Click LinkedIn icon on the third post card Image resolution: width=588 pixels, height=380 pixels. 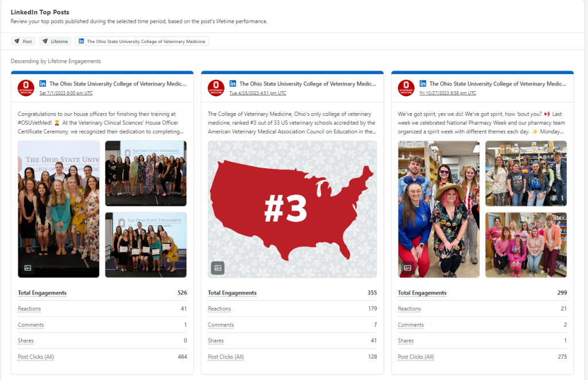[x=423, y=84]
